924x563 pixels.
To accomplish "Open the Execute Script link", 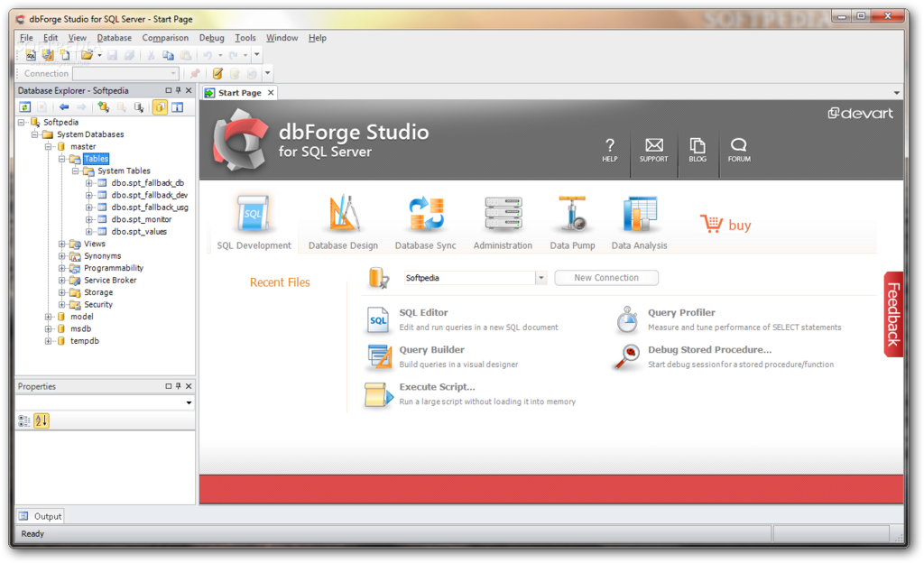I will [437, 387].
